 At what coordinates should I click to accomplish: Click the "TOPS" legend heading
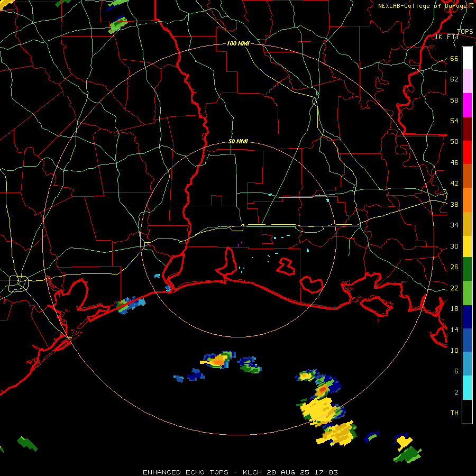click(465, 31)
